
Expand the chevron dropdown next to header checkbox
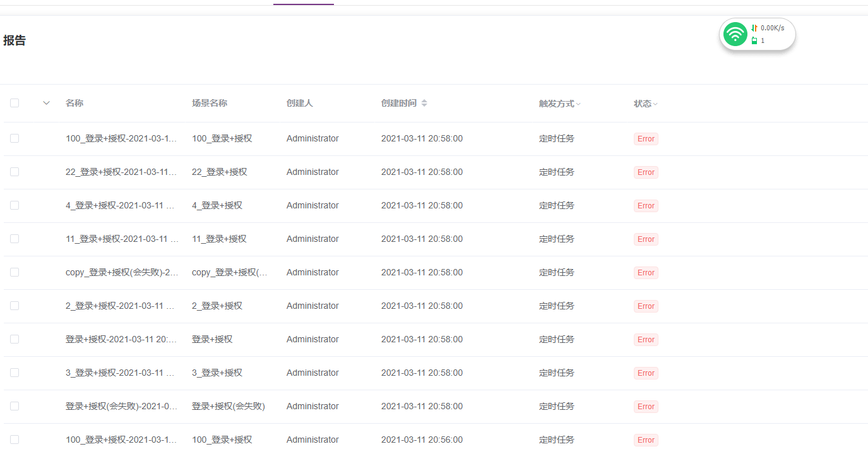click(46, 103)
